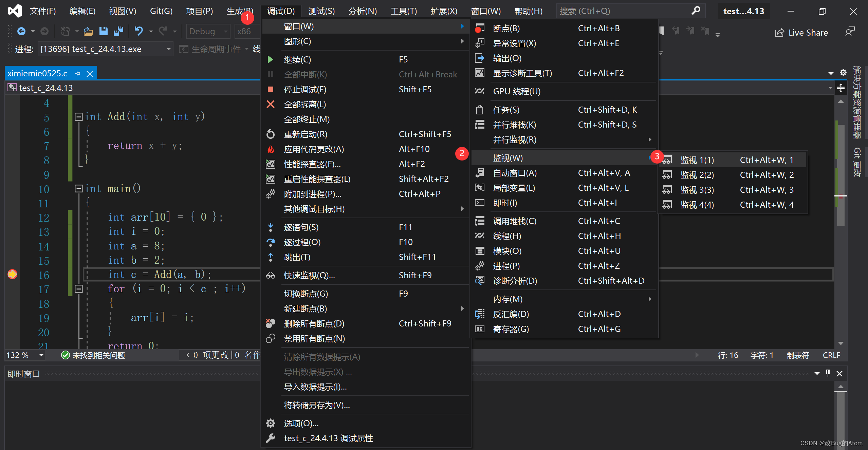This screenshot has width=868, height=450.
Task: Click the Live Share icon
Action: pos(779,33)
